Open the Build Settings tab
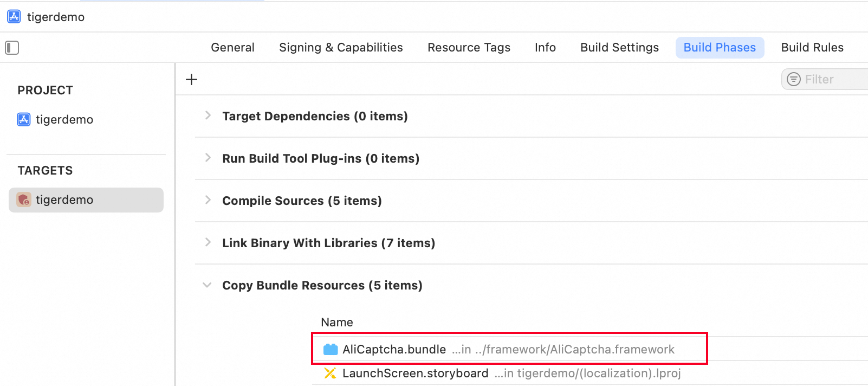Viewport: 868px width, 386px height. tap(619, 48)
